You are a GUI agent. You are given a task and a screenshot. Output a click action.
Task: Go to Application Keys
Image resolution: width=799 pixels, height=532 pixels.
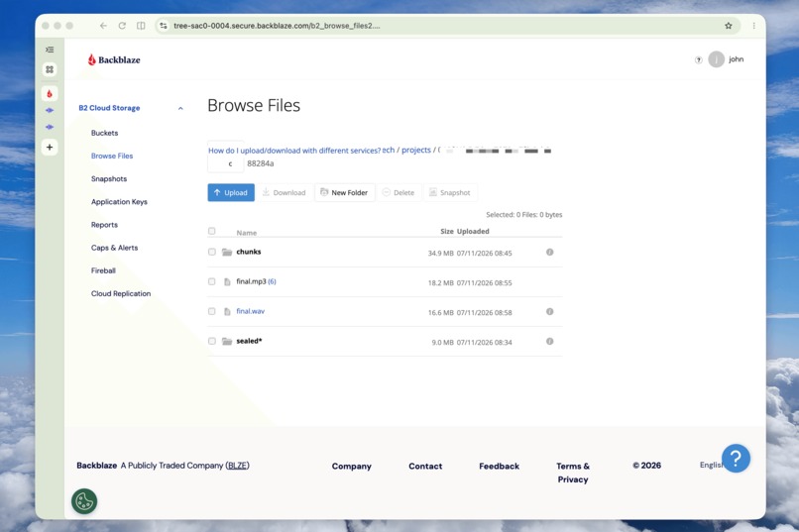point(119,201)
